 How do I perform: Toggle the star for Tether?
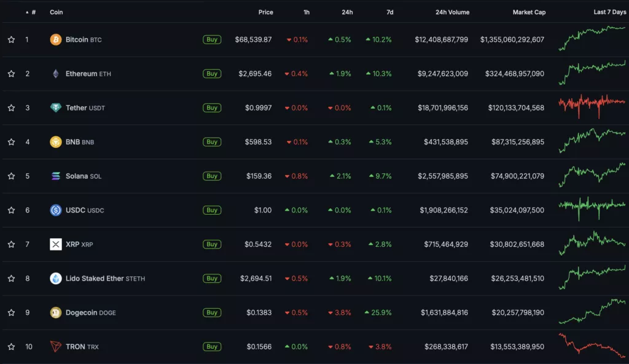pyautogui.click(x=11, y=108)
